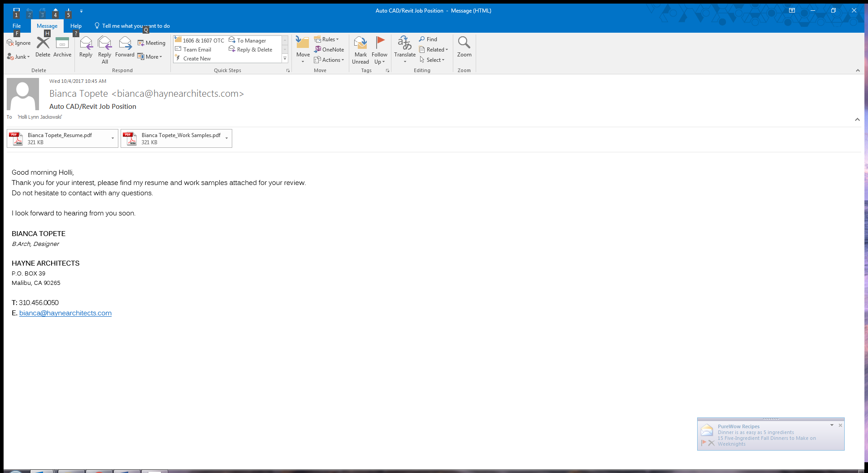Image resolution: width=868 pixels, height=473 pixels.
Task: Click the Redo icon in Quick Access Toolbar
Action: coord(43,11)
